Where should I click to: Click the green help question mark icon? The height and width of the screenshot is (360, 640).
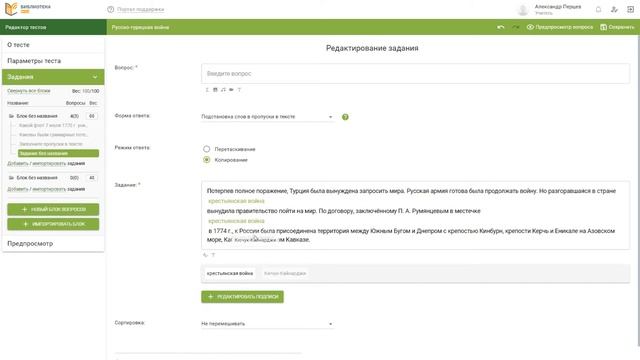click(x=345, y=117)
